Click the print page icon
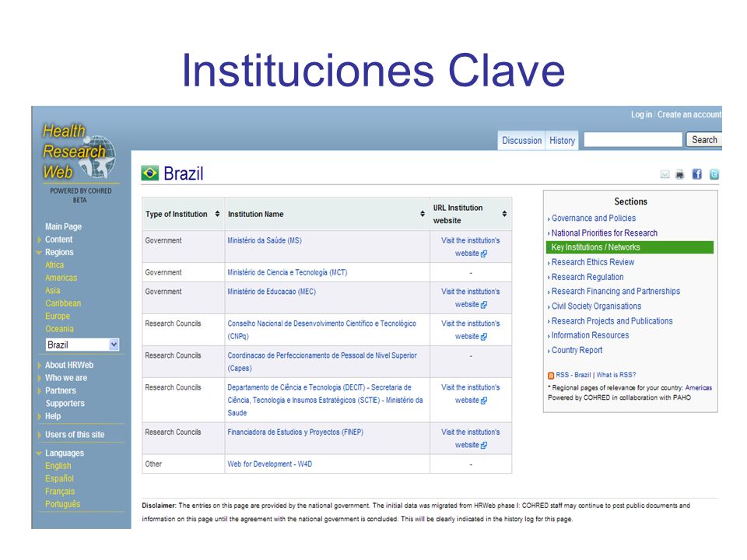This screenshot has width=747, height=560. pyautogui.click(x=680, y=174)
